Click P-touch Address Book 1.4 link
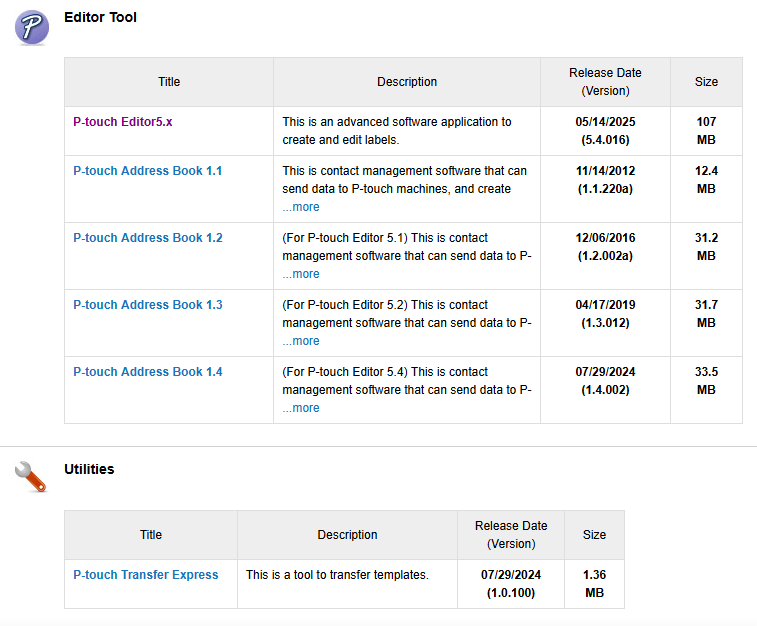Viewport: 757px width, 626px height. pyautogui.click(x=147, y=372)
